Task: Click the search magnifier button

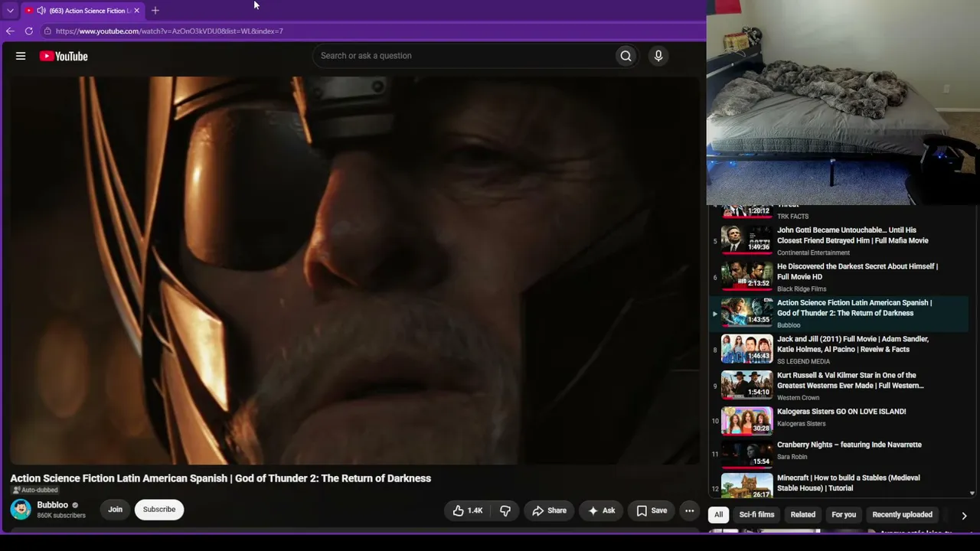Action: 626,56
